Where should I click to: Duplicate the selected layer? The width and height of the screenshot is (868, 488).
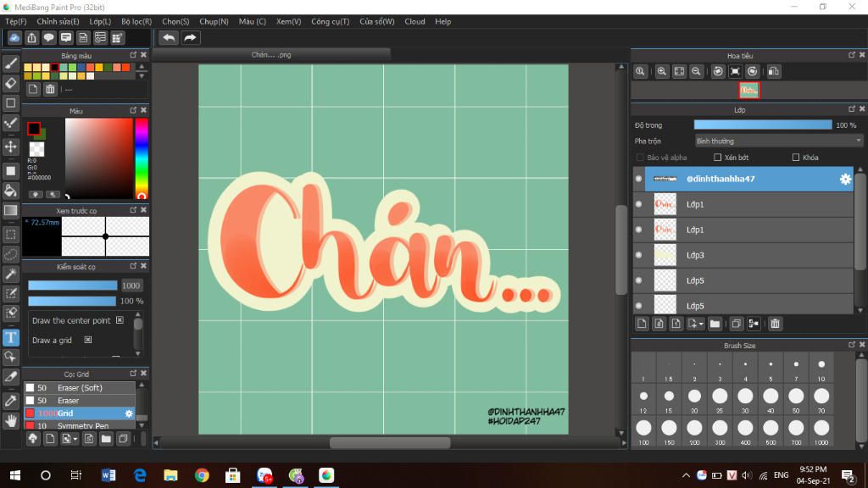[737, 324]
